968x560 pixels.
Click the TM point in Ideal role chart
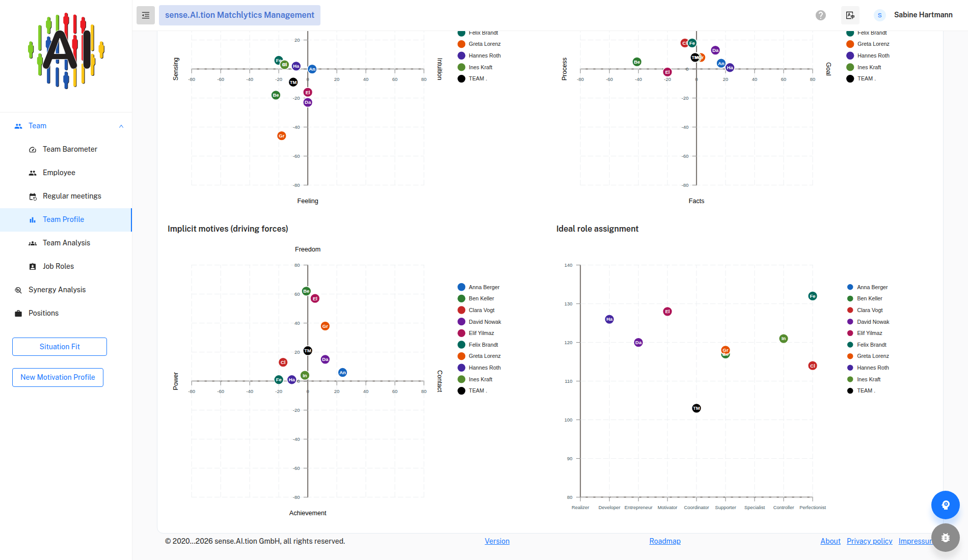696,408
